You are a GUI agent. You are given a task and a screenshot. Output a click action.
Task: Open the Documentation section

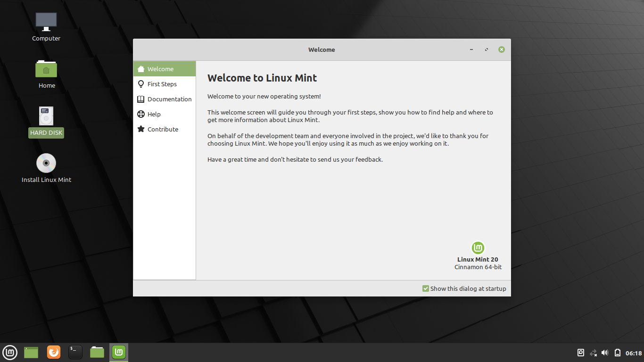[x=169, y=99]
